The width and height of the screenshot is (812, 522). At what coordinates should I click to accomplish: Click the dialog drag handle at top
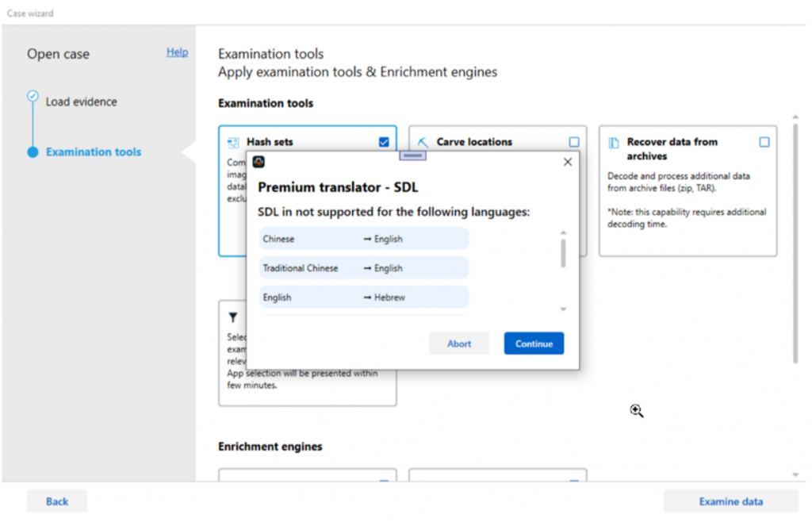point(412,155)
